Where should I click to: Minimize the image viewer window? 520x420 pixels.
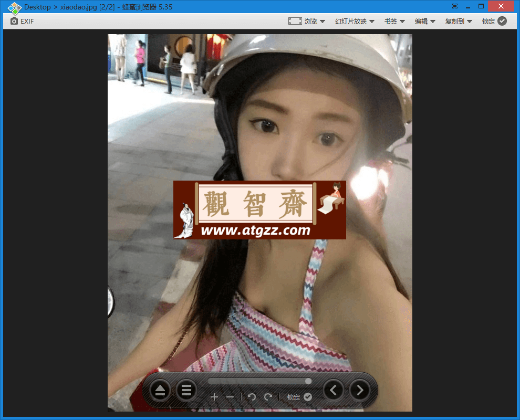click(468, 7)
